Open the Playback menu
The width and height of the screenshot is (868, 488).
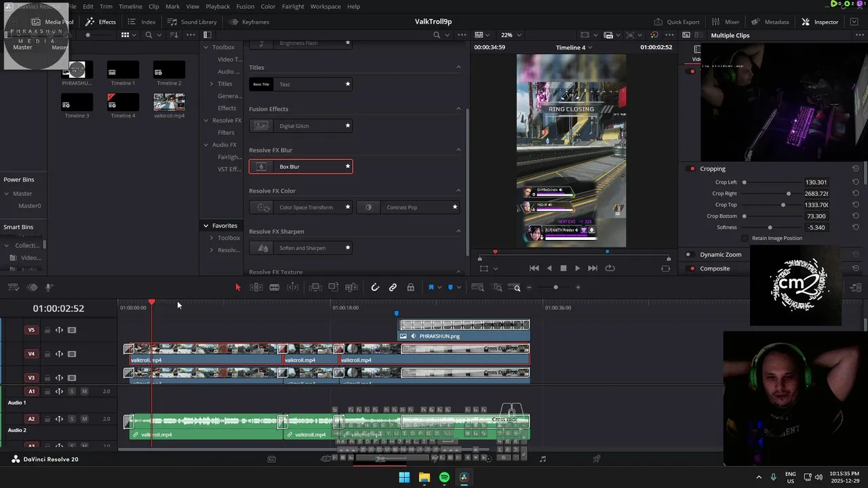tap(218, 6)
